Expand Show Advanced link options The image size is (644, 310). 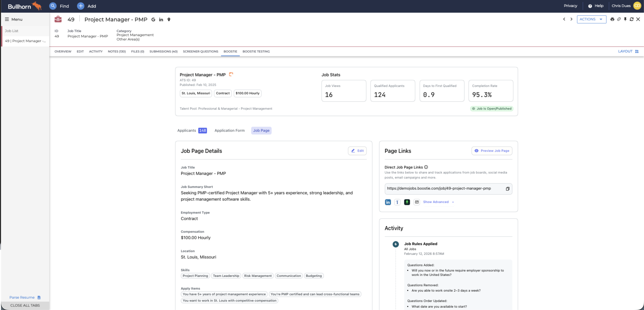pyautogui.click(x=438, y=202)
